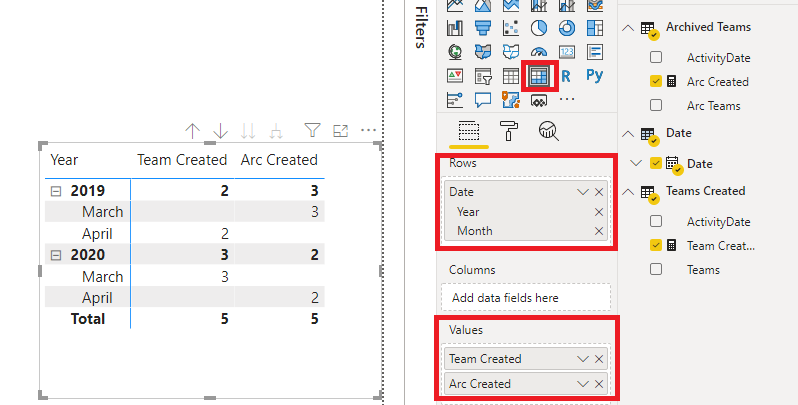Go to next hierarchy level (double arrows)
This screenshot has height=405, width=798.
[248, 131]
